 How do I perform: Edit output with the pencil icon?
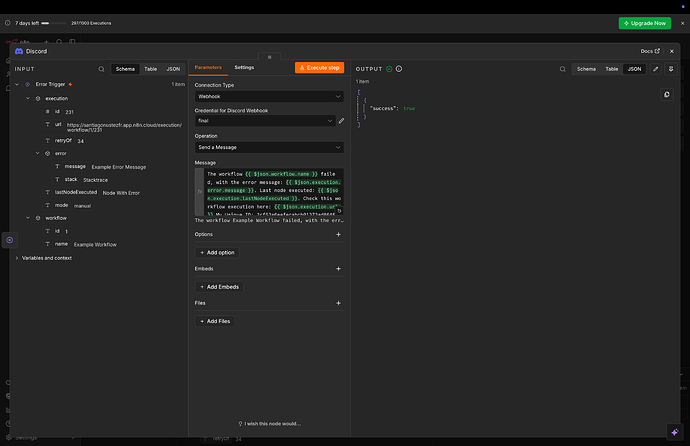pos(656,69)
